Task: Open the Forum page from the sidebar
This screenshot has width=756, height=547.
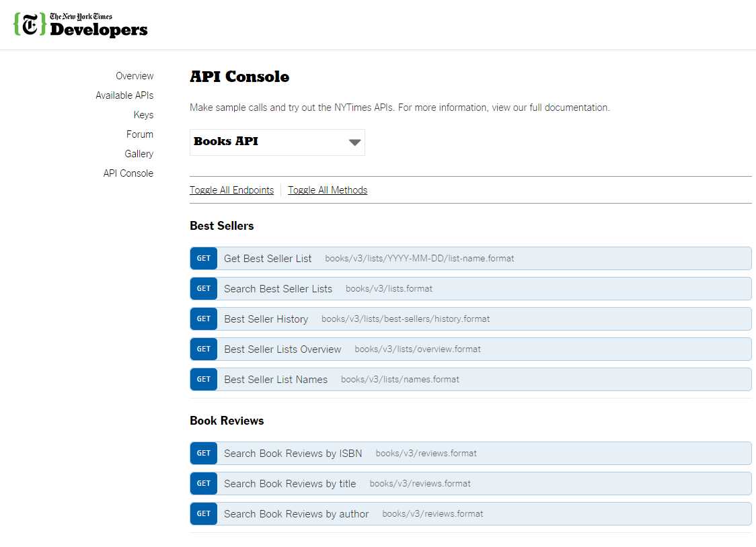Action: click(x=140, y=134)
